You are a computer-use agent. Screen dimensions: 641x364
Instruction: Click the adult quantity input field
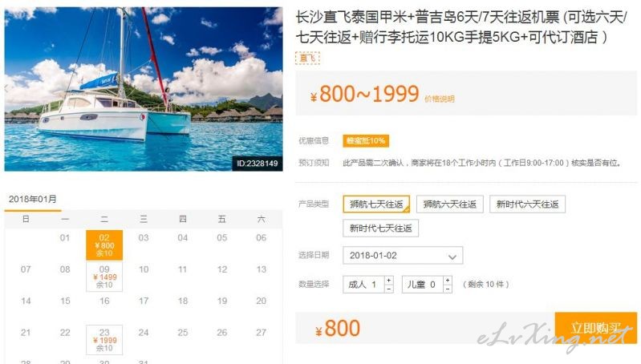click(x=363, y=285)
